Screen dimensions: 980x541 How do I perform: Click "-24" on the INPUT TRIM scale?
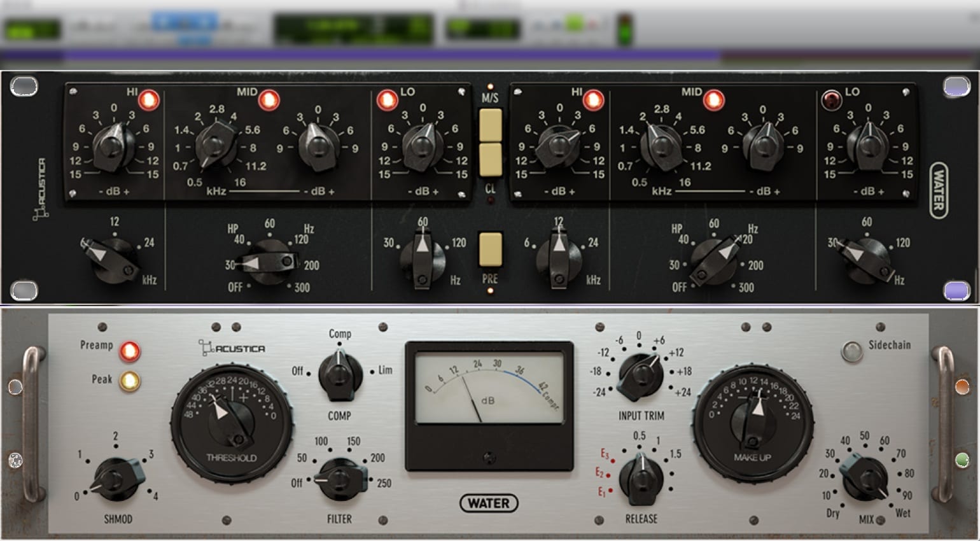599,392
